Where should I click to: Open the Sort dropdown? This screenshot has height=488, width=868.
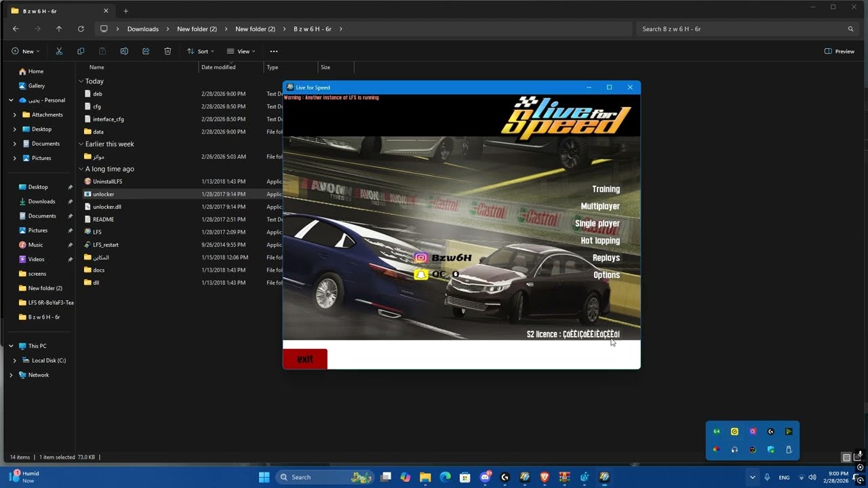click(x=201, y=52)
